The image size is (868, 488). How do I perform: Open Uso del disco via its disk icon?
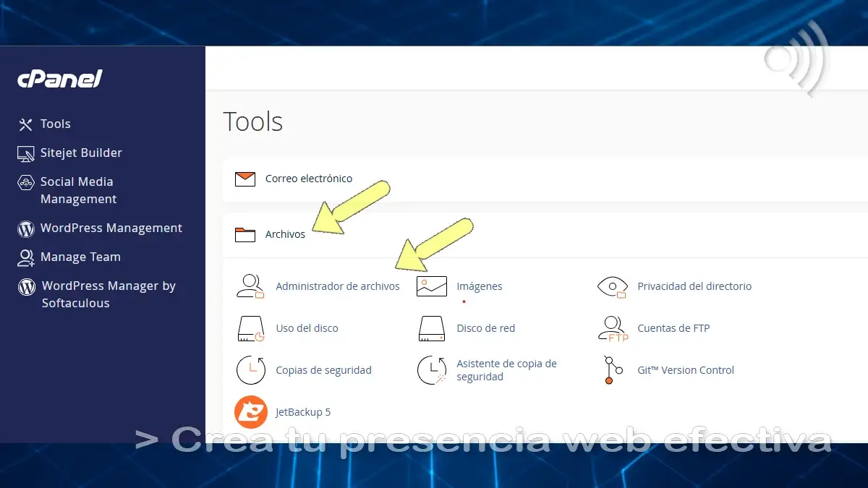pyautogui.click(x=250, y=328)
